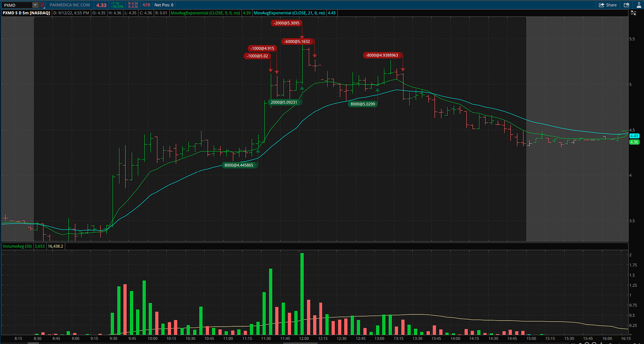Click the PAXMEDICA INC COM company name
This screenshot has height=344, width=644.
tap(69, 5)
